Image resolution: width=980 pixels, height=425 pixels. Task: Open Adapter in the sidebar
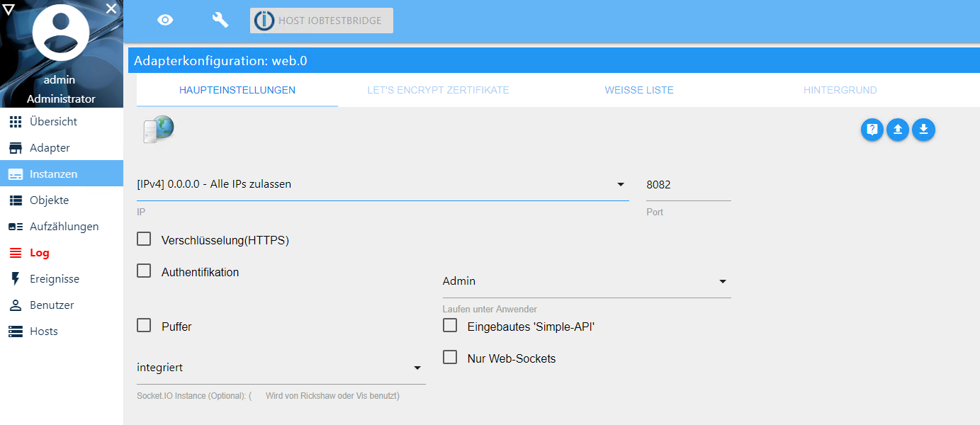pyautogui.click(x=62, y=148)
